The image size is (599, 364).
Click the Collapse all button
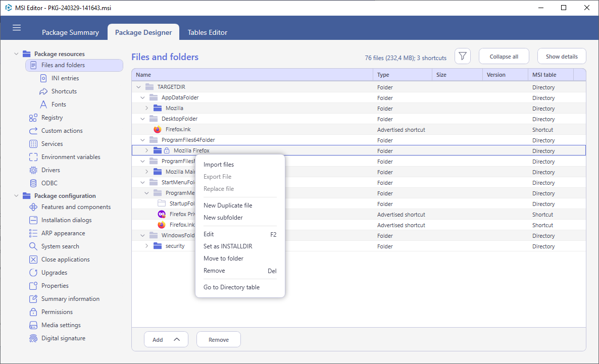coord(504,56)
